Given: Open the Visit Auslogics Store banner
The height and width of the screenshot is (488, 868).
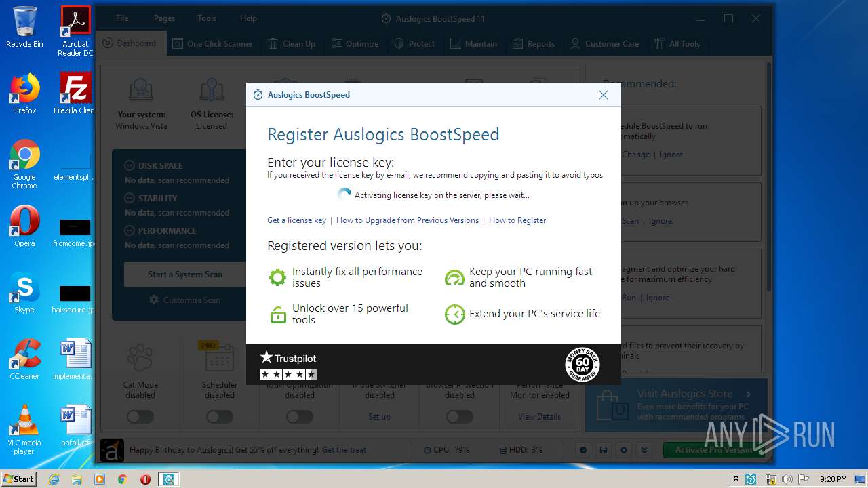Looking at the screenshot, I should pyautogui.click(x=676, y=405).
